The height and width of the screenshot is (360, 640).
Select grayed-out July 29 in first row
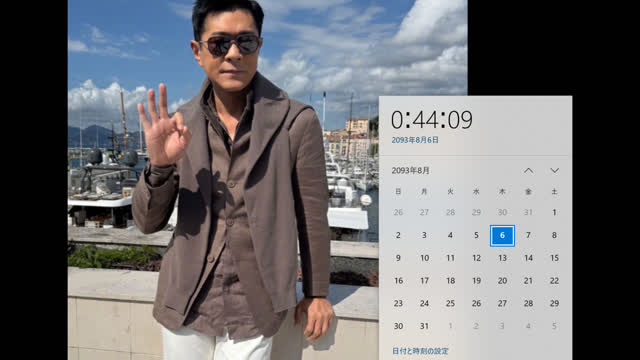[x=476, y=212]
